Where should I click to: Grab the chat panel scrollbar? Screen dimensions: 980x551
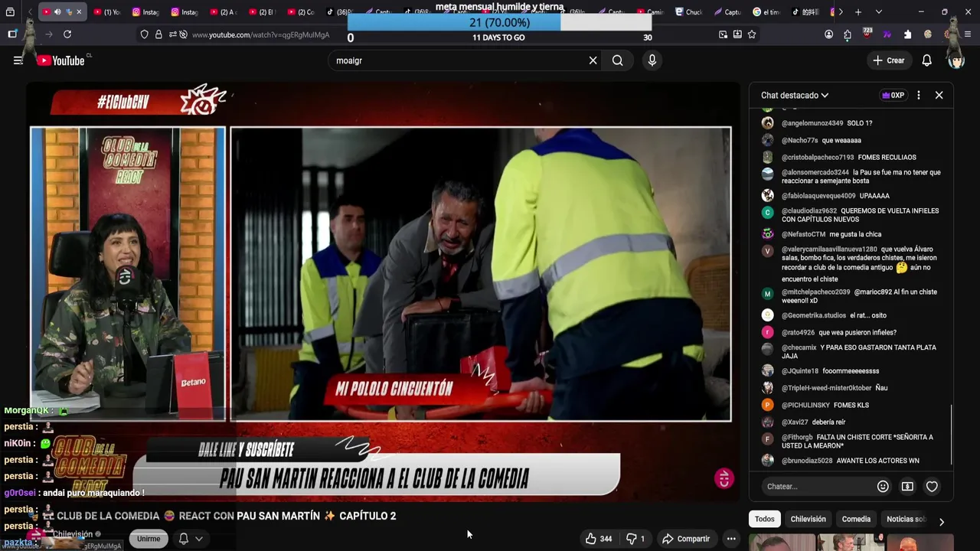(x=951, y=434)
